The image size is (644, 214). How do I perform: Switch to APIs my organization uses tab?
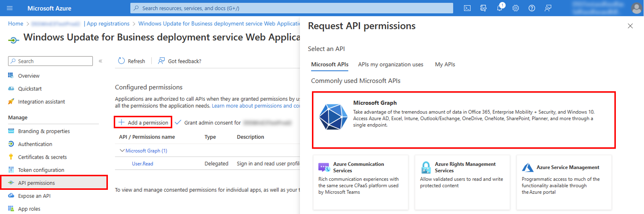(391, 64)
